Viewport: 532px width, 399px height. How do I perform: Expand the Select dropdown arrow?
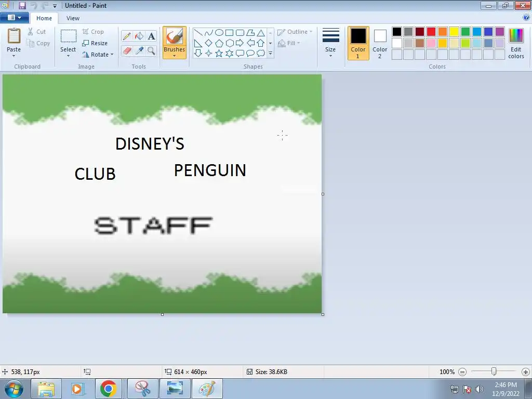pyautogui.click(x=68, y=56)
